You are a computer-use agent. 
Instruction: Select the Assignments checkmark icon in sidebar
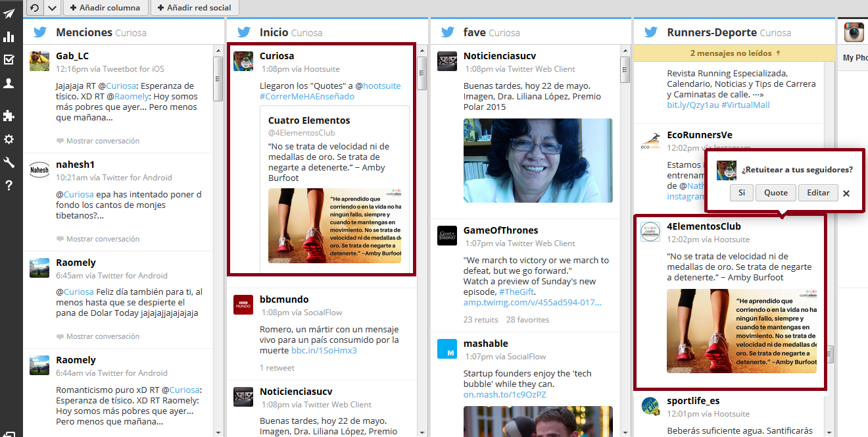coord(9,60)
